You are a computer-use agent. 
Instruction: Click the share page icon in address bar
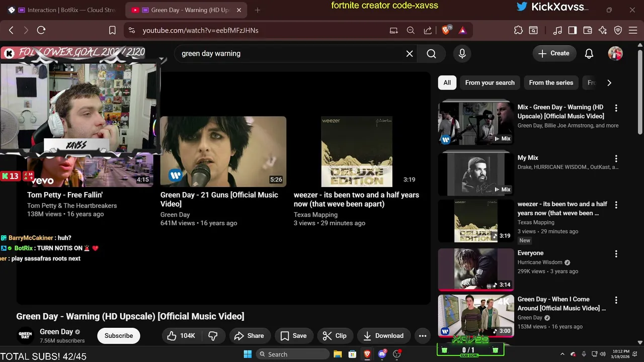point(428,30)
